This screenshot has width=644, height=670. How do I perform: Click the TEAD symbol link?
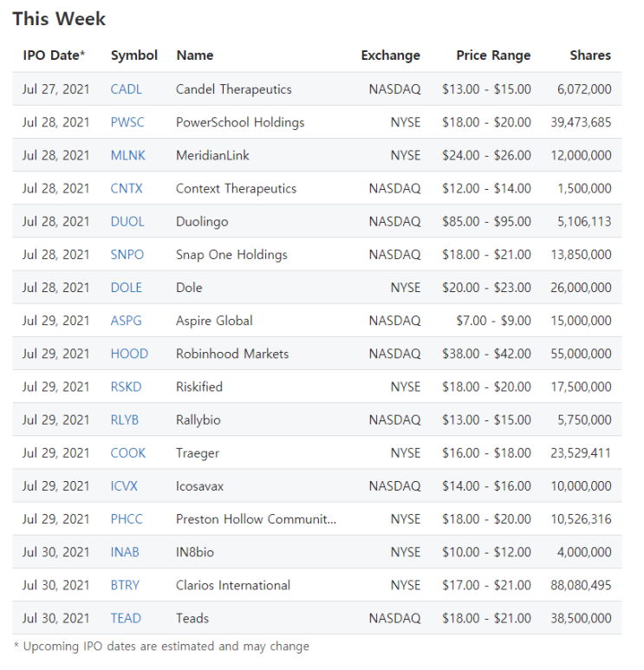[126, 618]
